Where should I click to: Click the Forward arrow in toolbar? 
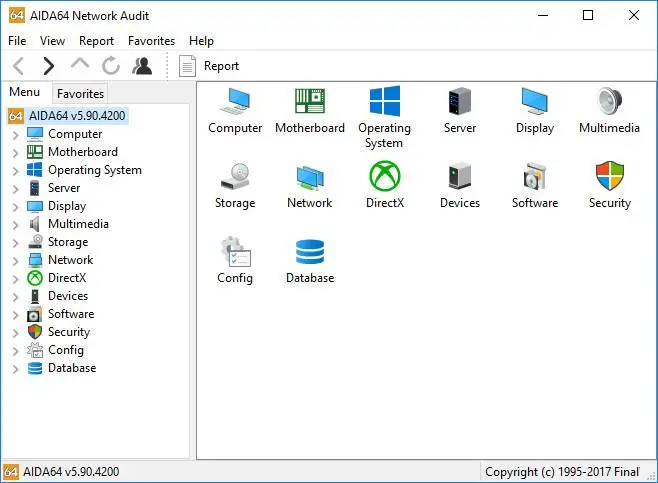click(49, 66)
